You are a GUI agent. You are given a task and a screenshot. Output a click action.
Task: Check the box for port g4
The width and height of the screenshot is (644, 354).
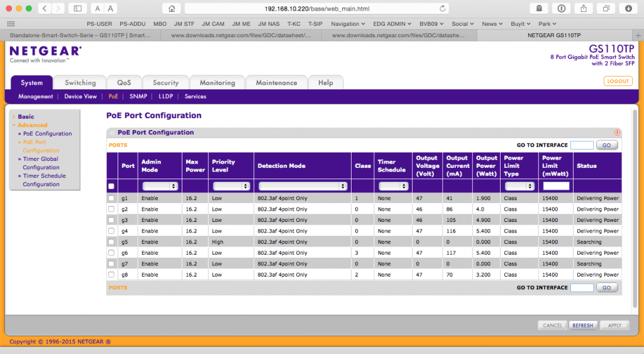click(111, 231)
